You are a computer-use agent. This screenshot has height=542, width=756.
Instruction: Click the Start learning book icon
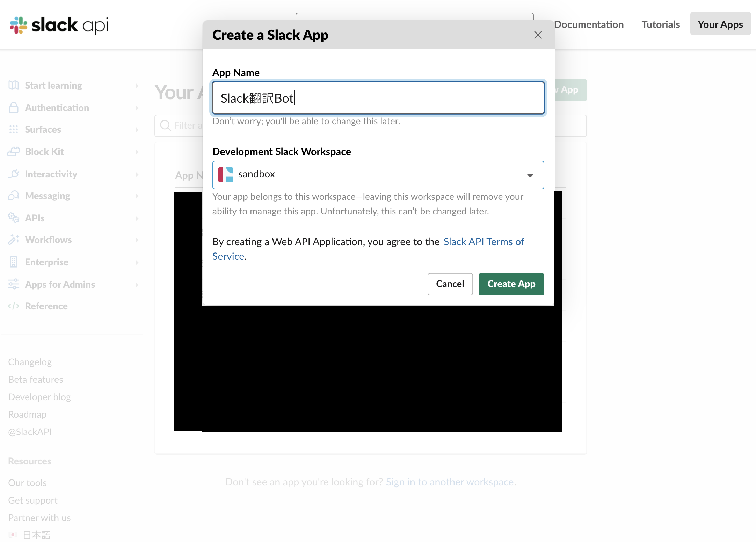tap(14, 85)
